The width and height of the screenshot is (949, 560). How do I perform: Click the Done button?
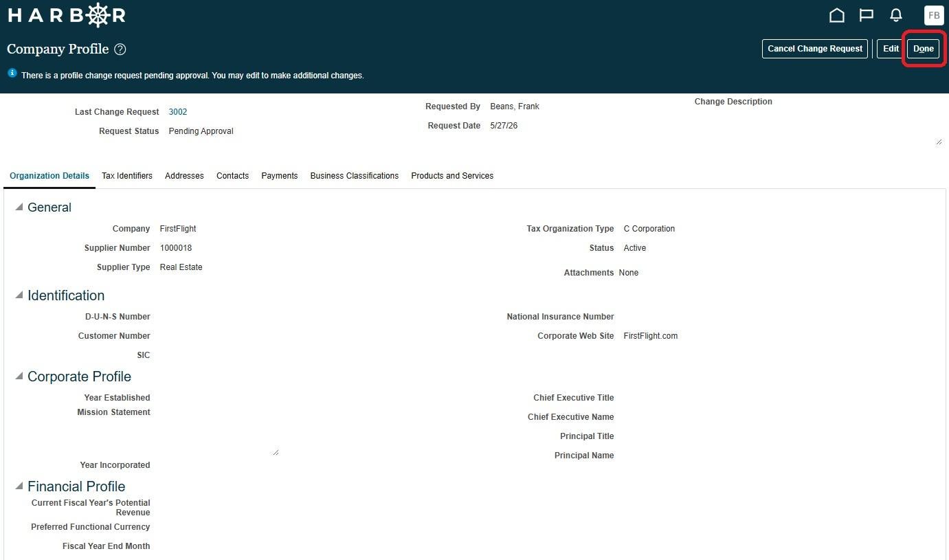[x=924, y=49]
